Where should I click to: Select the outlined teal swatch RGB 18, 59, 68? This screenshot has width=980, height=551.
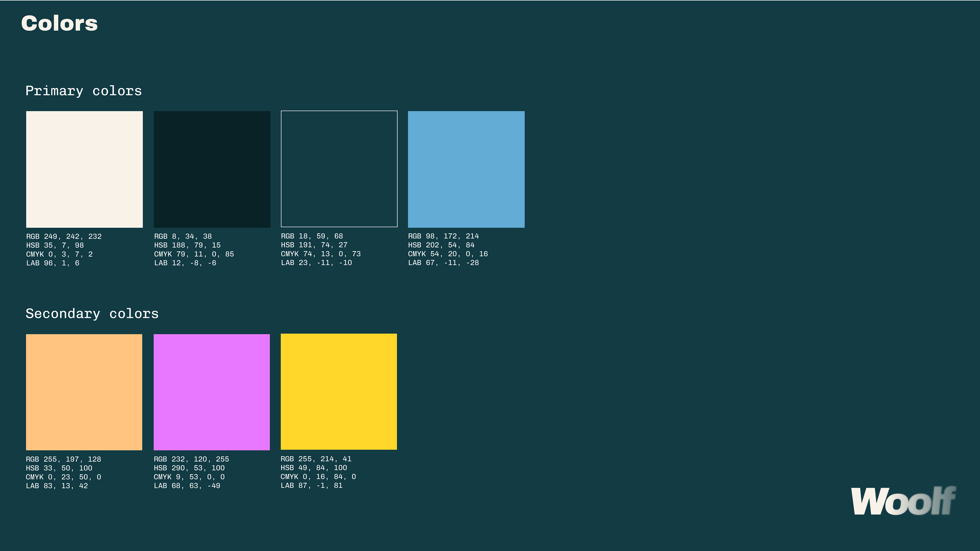(339, 169)
